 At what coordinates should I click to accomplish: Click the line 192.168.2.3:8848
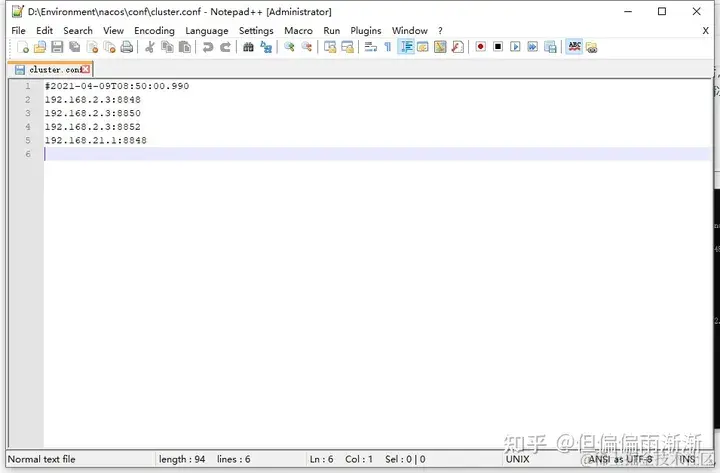pos(92,100)
